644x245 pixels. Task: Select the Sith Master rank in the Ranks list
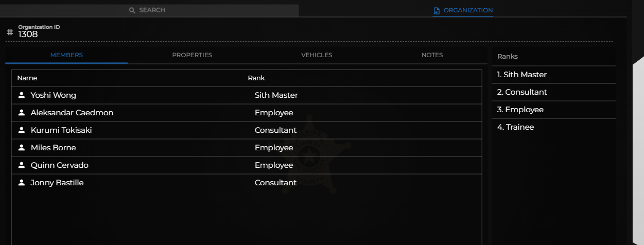[x=553, y=75]
